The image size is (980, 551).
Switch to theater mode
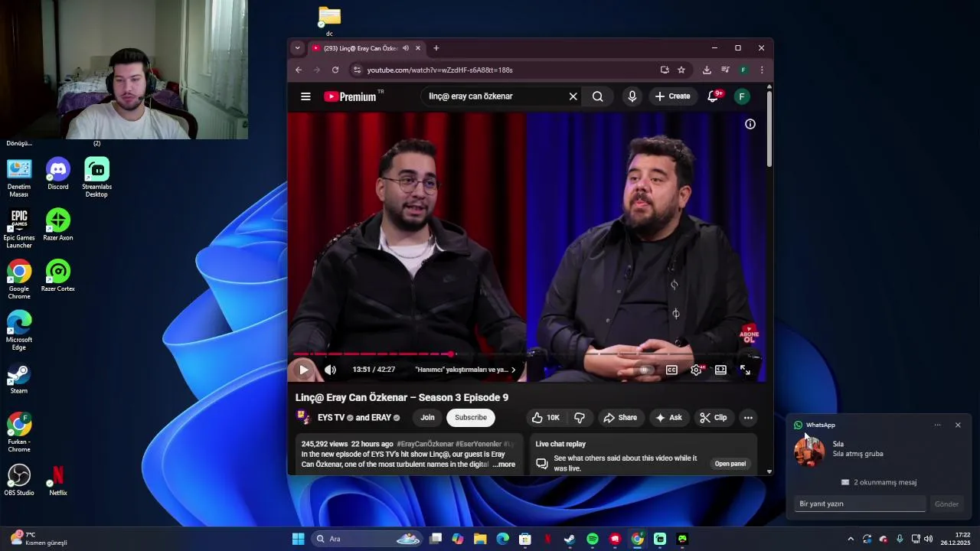pos(720,370)
